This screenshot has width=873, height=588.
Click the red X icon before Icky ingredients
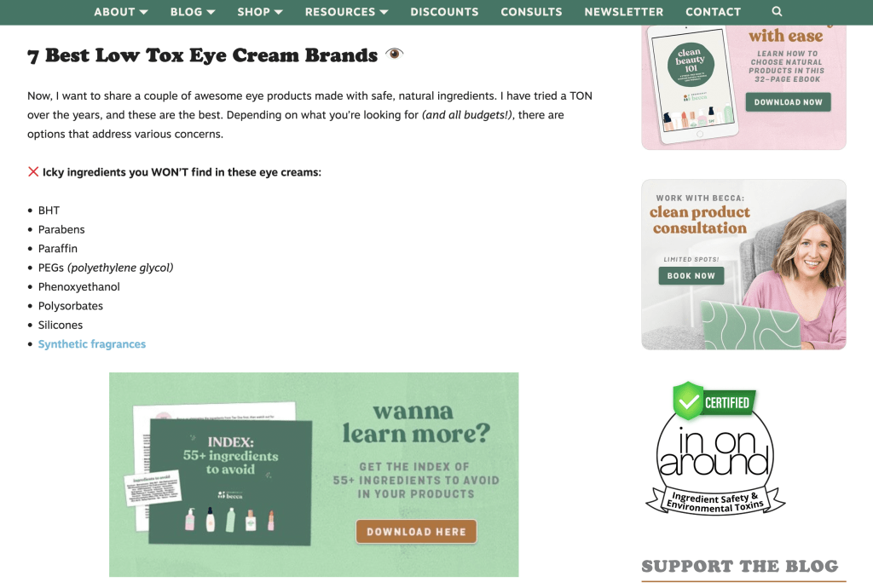click(33, 172)
